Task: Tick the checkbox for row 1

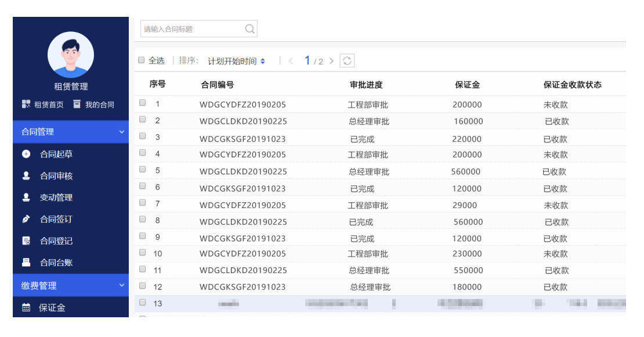Action: coord(143,103)
